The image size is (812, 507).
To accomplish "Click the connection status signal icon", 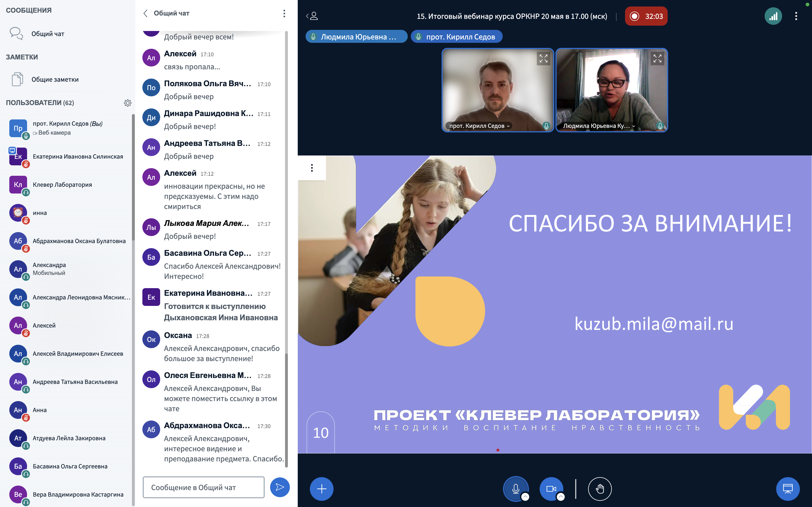I will tap(773, 16).
